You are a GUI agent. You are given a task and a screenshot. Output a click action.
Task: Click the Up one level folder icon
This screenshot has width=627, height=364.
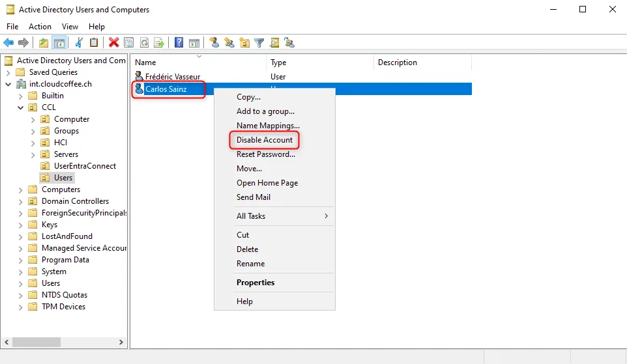pyautogui.click(x=44, y=43)
